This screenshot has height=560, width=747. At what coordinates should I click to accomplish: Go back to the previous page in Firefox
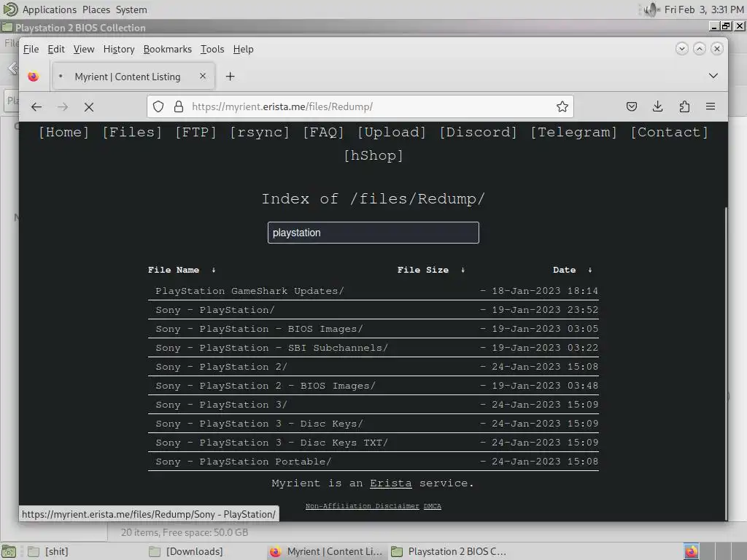[36, 106]
